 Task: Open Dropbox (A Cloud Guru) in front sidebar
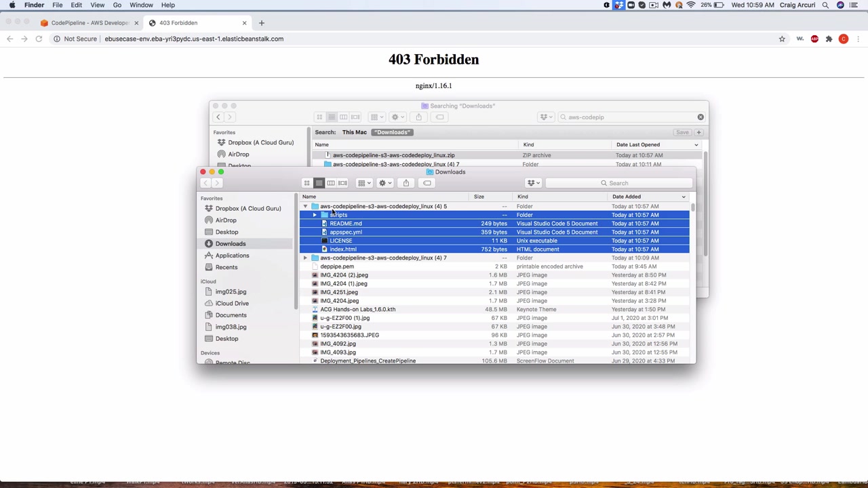point(248,208)
